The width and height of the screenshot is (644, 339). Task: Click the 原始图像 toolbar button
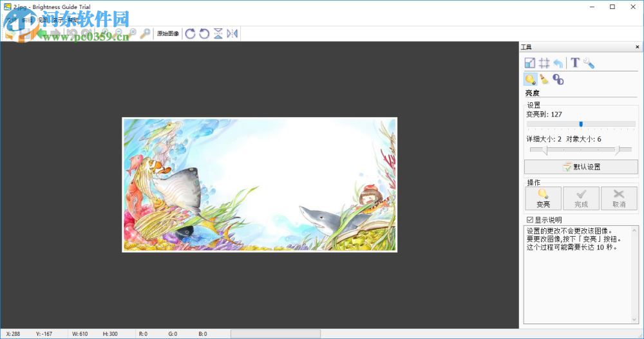(168, 33)
